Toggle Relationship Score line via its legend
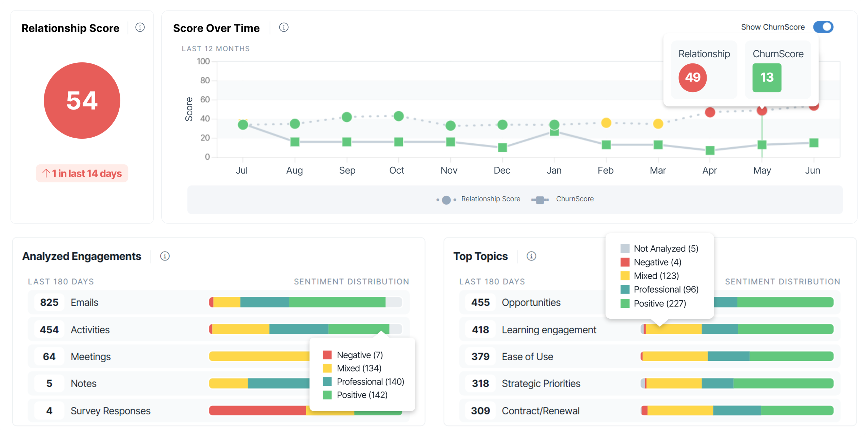This screenshot has height=437, width=868. click(x=491, y=199)
